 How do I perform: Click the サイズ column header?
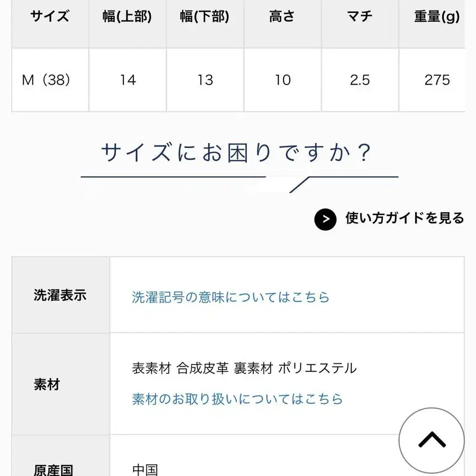coord(50,17)
